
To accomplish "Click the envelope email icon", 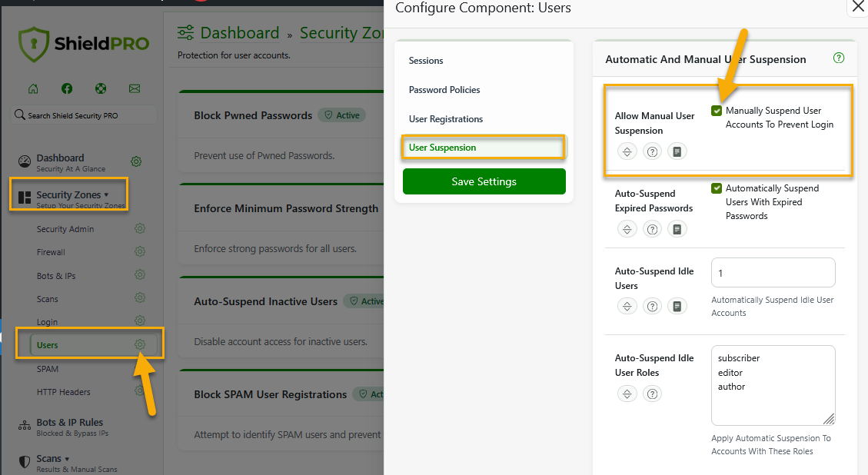I will click(135, 88).
